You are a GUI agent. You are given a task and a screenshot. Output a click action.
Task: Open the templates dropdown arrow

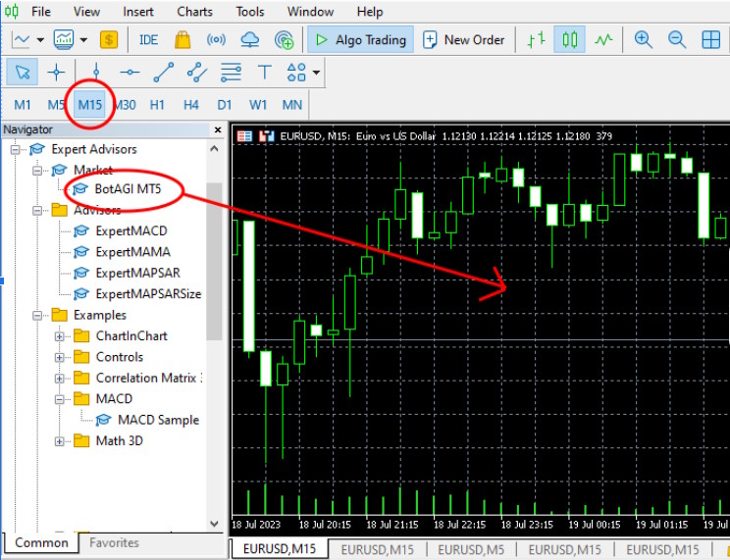coord(83,40)
